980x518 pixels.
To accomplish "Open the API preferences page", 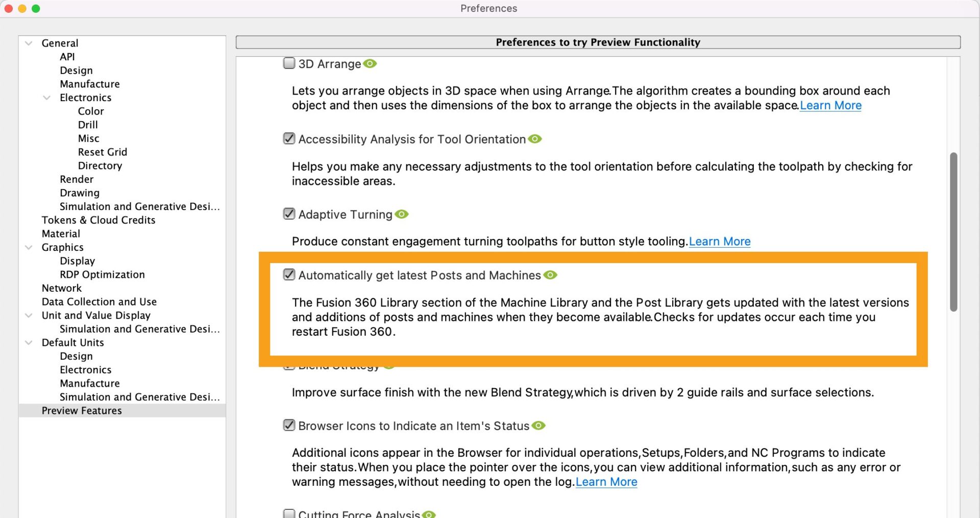I will [67, 57].
